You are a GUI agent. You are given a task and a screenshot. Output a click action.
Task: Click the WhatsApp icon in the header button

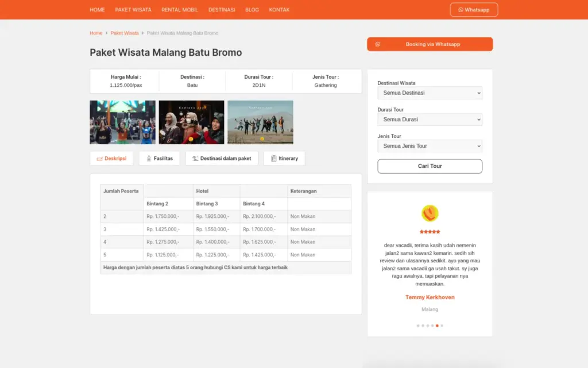point(461,10)
